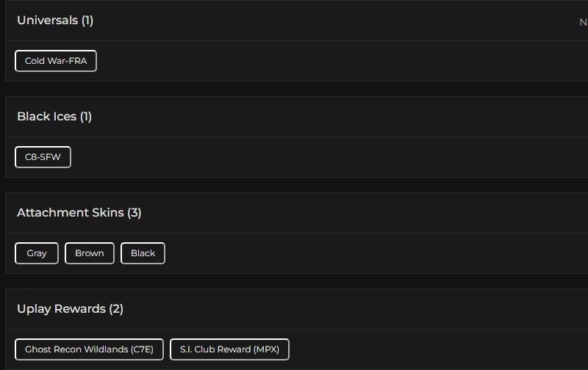Click the (2) count beside Uplay Rewards
This screenshot has height=370, width=588.
[x=116, y=309]
